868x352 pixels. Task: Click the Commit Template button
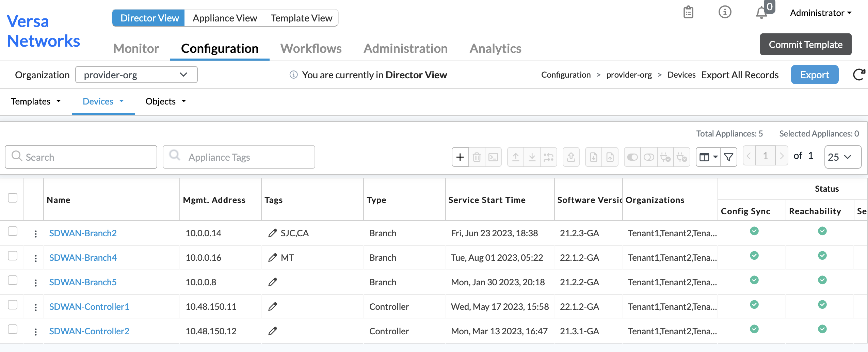[805, 44]
